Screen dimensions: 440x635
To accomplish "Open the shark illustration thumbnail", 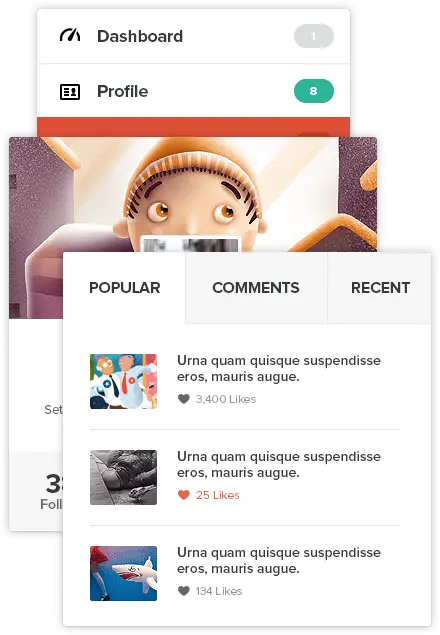I will [x=123, y=573].
